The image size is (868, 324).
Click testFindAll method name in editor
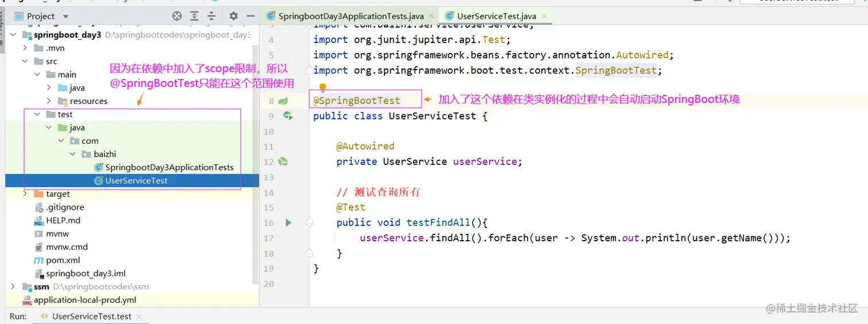coord(438,222)
